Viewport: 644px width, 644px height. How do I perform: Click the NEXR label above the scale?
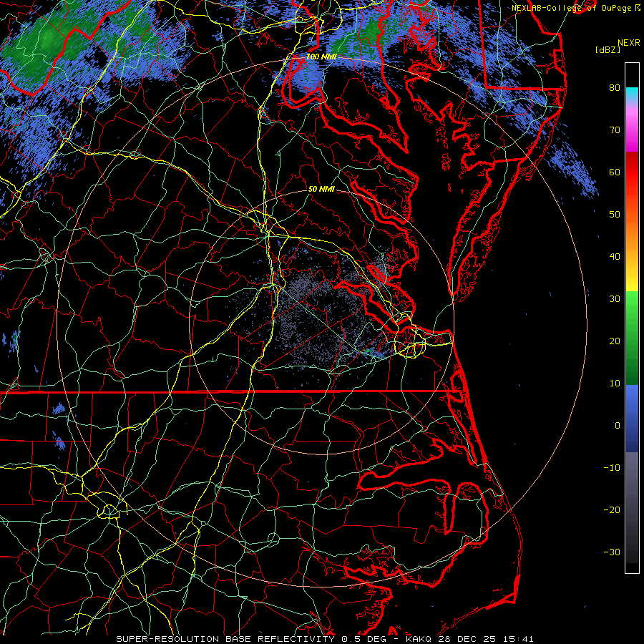628,43
